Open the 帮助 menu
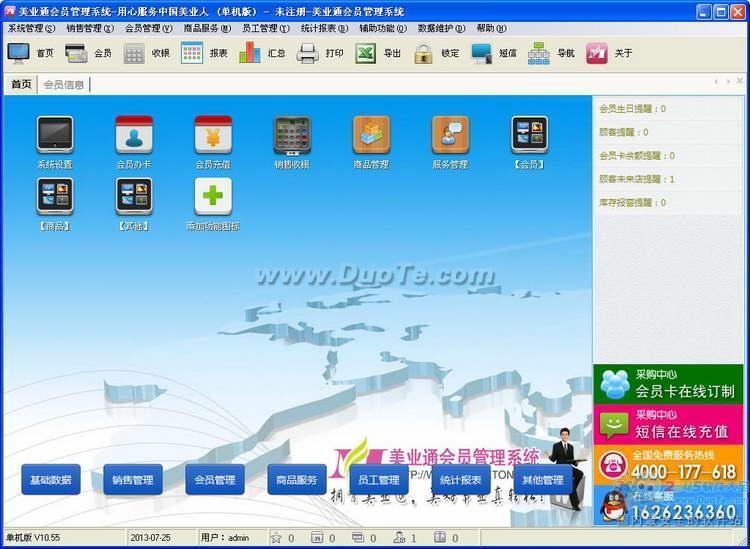 point(491,28)
